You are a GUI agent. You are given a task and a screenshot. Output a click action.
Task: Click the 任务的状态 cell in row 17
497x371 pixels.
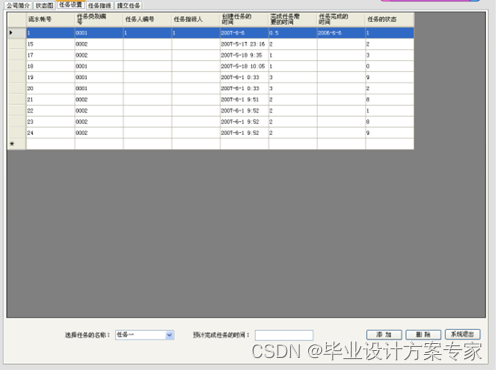coord(390,55)
